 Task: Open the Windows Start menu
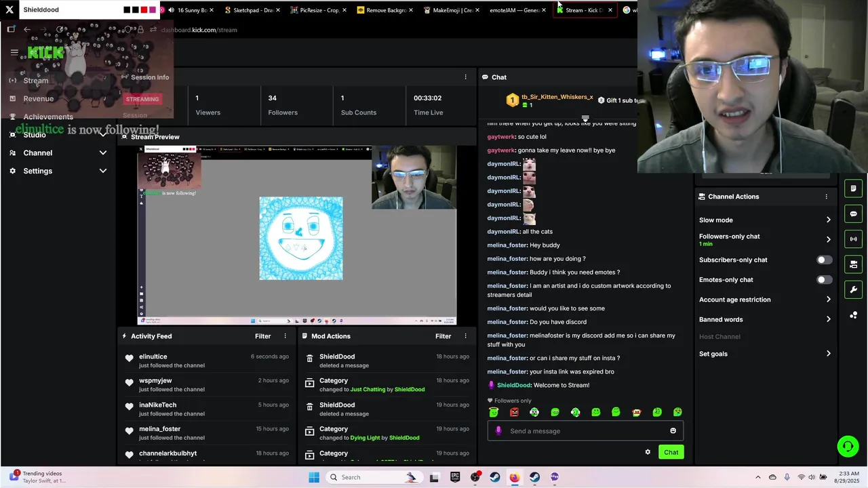coord(313,477)
